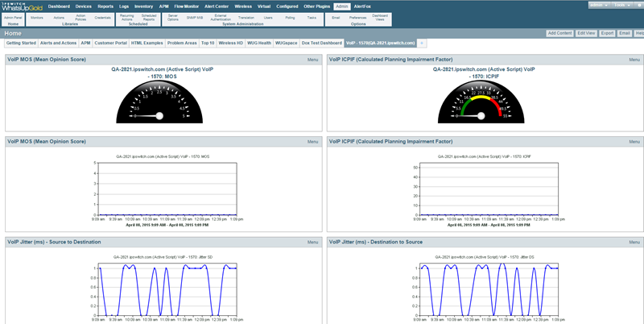Open Users in System Administration

[x=268, y=18]
